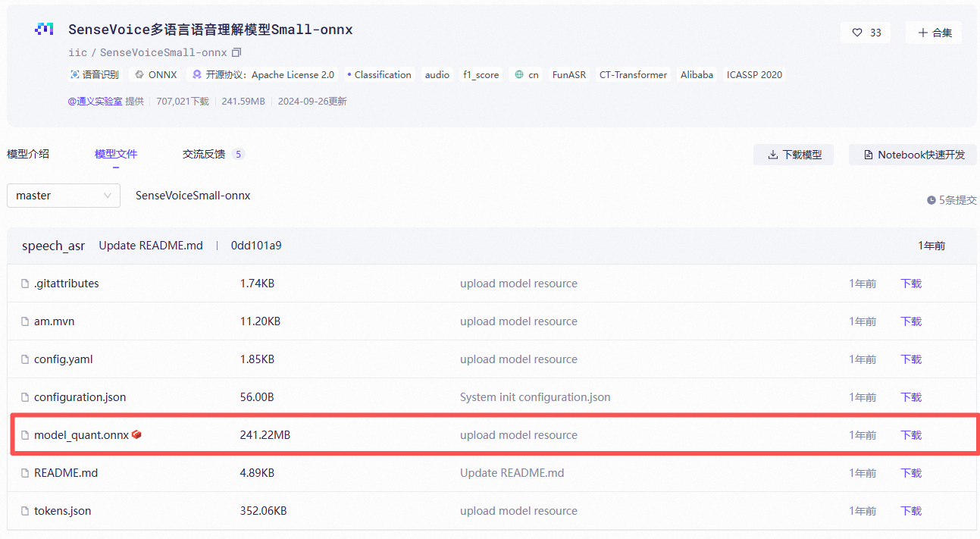980x539 pixels.
Task: Copy the model ID iic/SenseVoiceSmall-onnx
Action: tap(236, 52)
